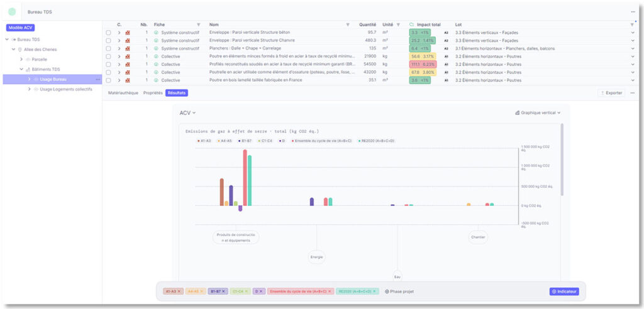Switch to the Matériauthèque tab
This screenshot has width=644, height=309.
tap(123, 93)
